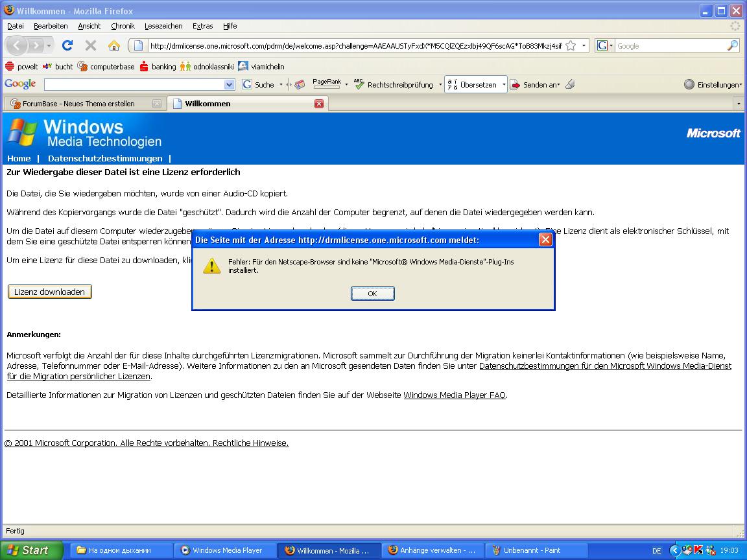Switch to Windows Media Player taskbar item
The height and width of the screenshot is (560, 747).
pyautogui.click(x=225, y=550)
